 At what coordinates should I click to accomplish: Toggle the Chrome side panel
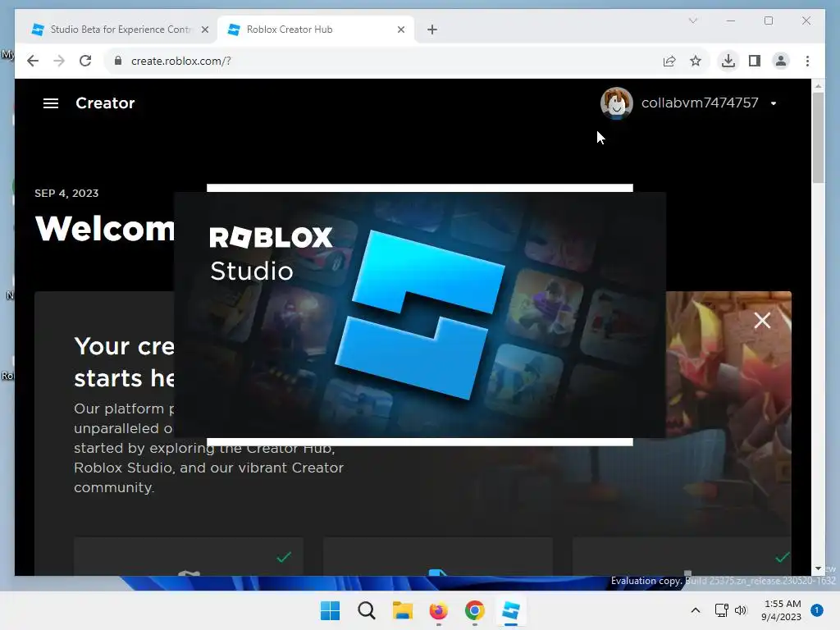coord(755,61)
